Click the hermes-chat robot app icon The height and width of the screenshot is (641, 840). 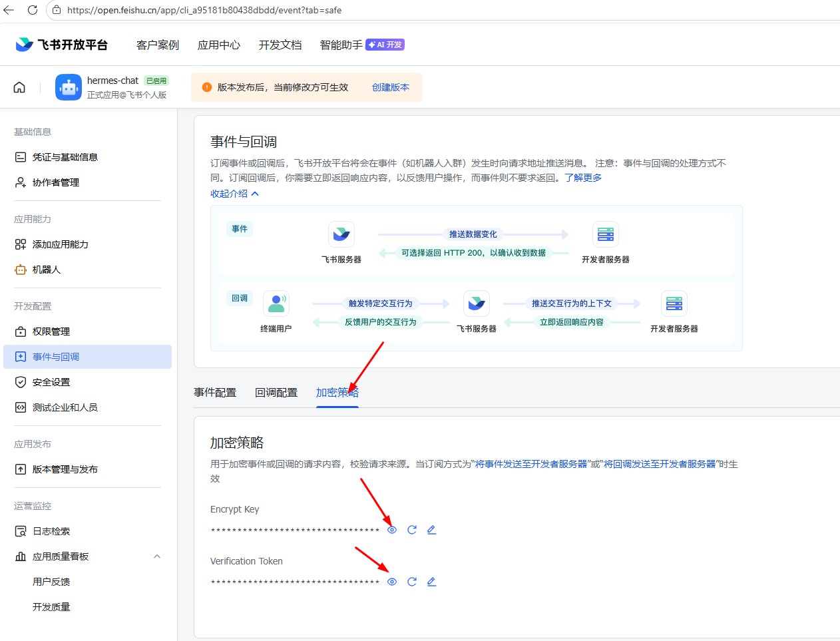[x=69, y=87]
